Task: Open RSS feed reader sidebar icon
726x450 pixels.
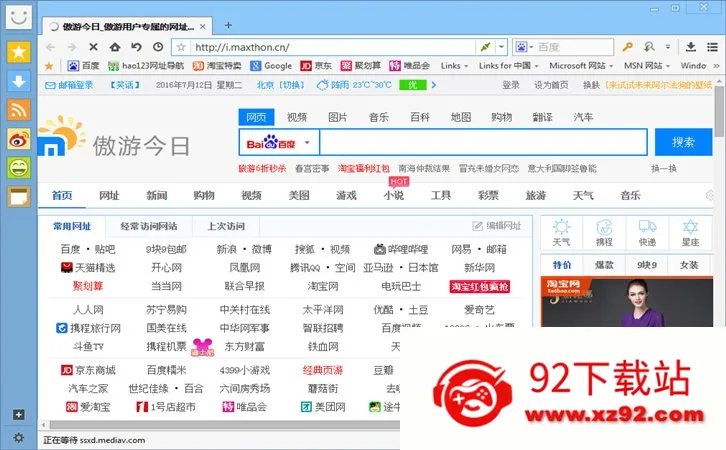Action: [x=19, y=110]
